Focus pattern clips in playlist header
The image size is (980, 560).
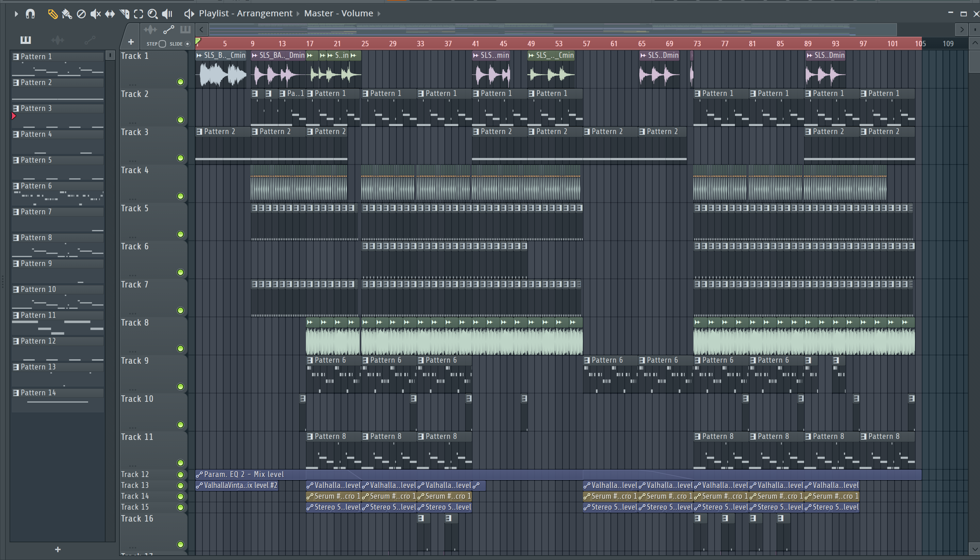point(185,30)
